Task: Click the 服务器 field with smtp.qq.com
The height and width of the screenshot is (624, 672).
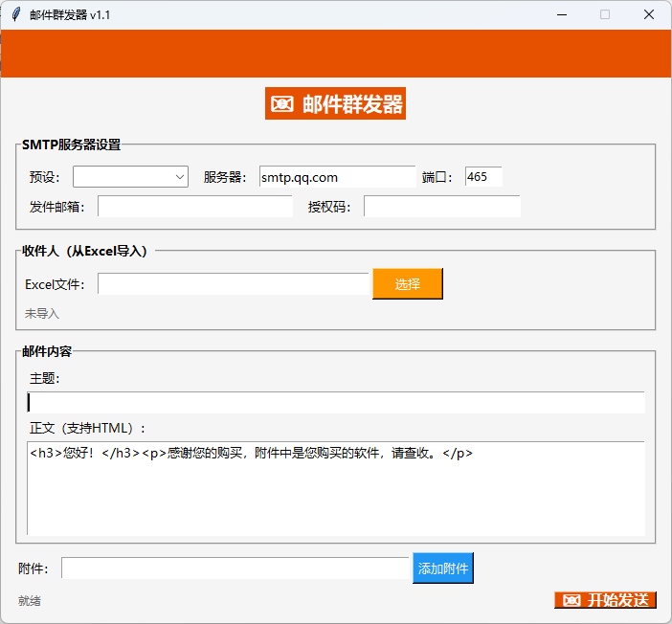Action: (337, 176)
